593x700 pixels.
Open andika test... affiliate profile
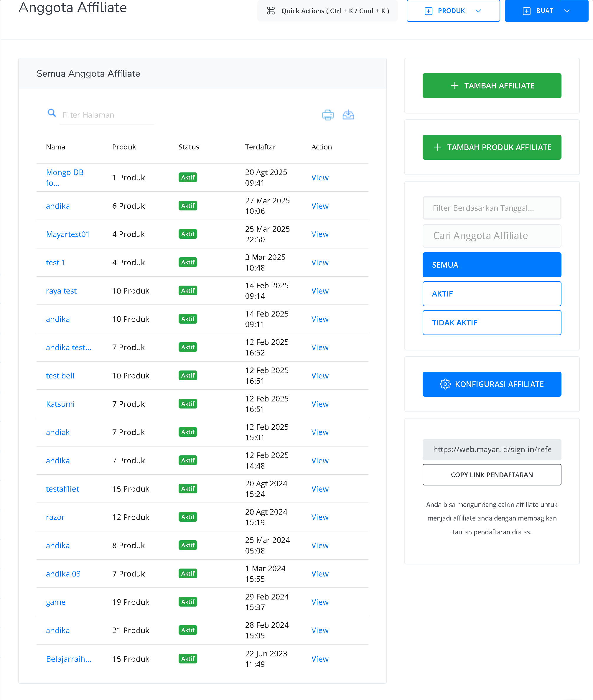pyautogui.click(x=68, y=347)
